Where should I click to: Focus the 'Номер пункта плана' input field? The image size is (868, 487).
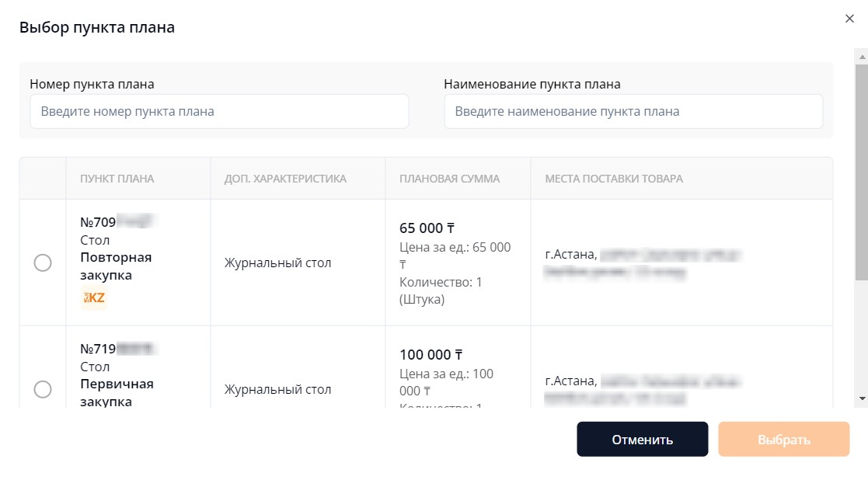point(219,112)
